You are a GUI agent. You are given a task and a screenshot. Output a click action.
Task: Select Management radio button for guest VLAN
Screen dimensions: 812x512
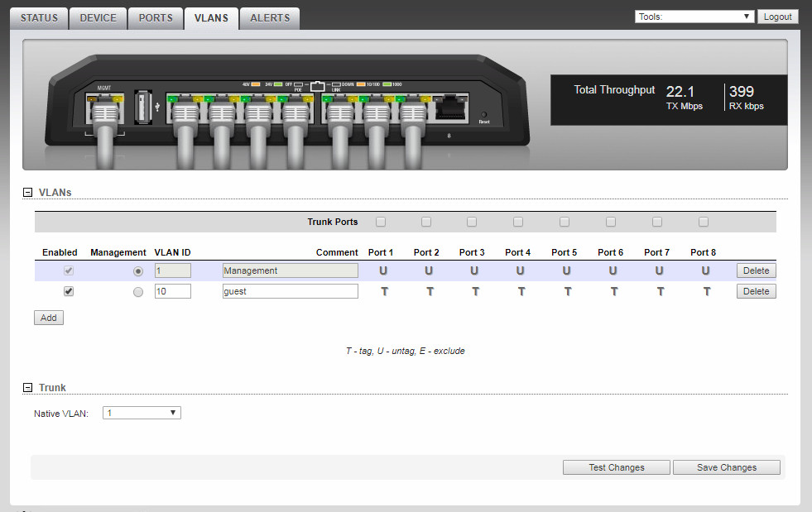[x=138, y=292]
